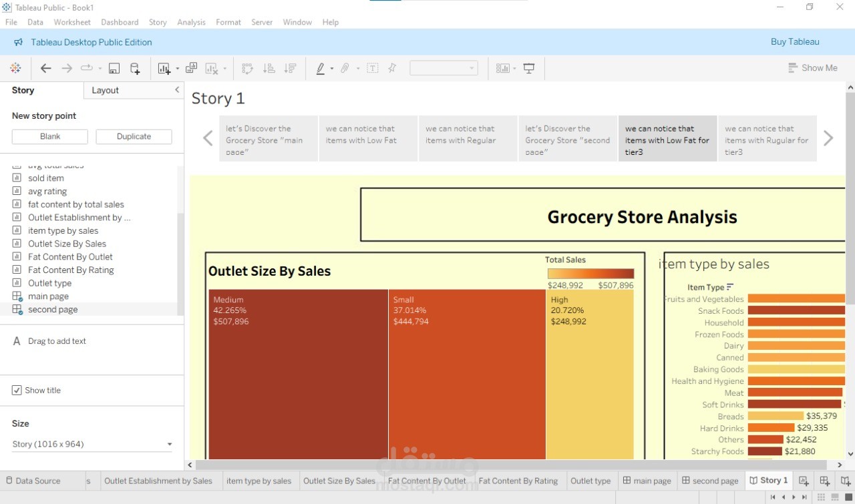
Task: Click the Clear Sheet toolbar icon
Action: coord(210,67)
